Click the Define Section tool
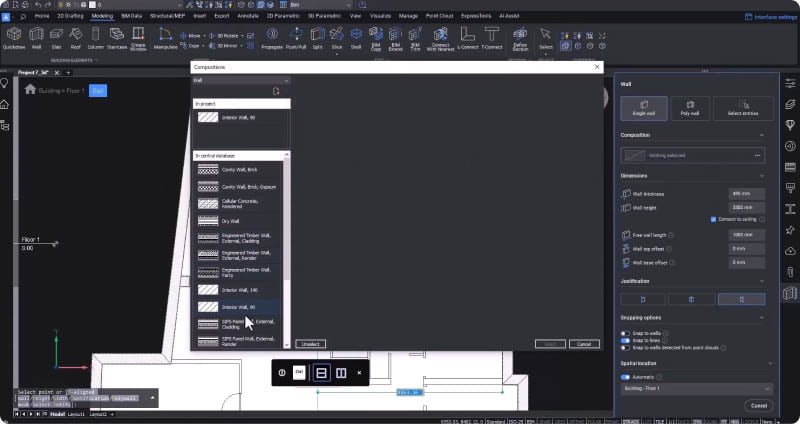Screen dimensions: 800x424 (520, 39)
